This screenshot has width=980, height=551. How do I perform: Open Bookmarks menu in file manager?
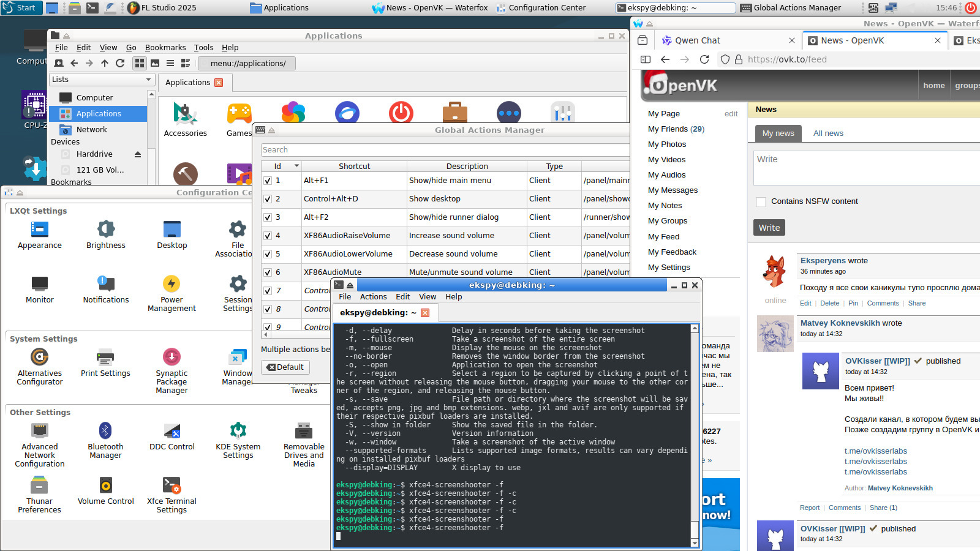point(165,48)
